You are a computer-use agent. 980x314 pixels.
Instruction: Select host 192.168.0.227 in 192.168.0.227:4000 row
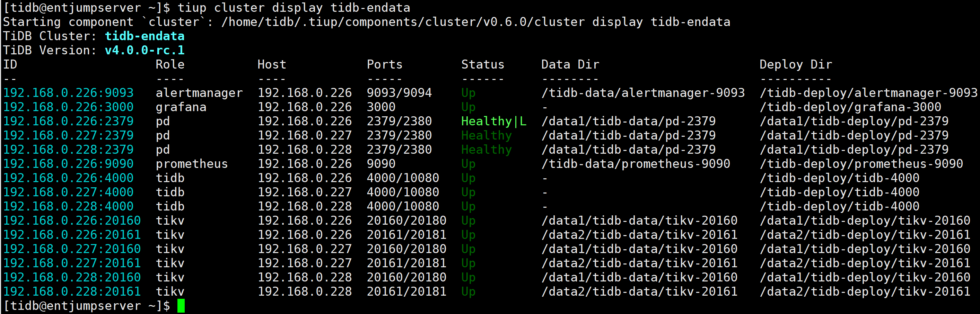305,192
